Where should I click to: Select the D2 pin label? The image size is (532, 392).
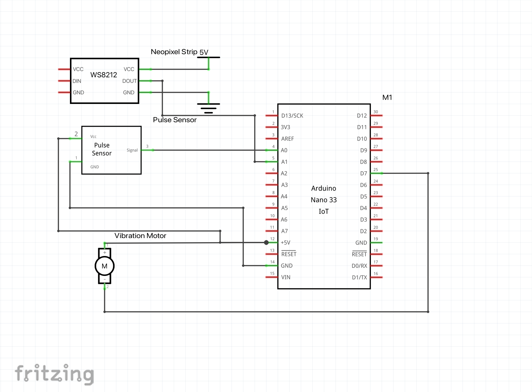point(364,231)
